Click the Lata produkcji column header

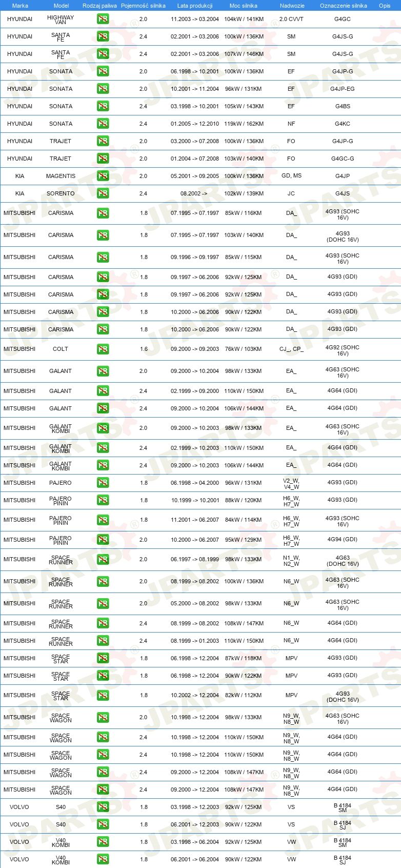[195, 6]
